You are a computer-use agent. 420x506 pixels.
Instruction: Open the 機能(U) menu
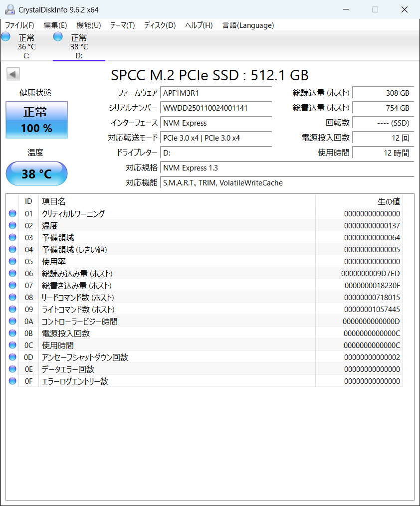pos(89,25)
